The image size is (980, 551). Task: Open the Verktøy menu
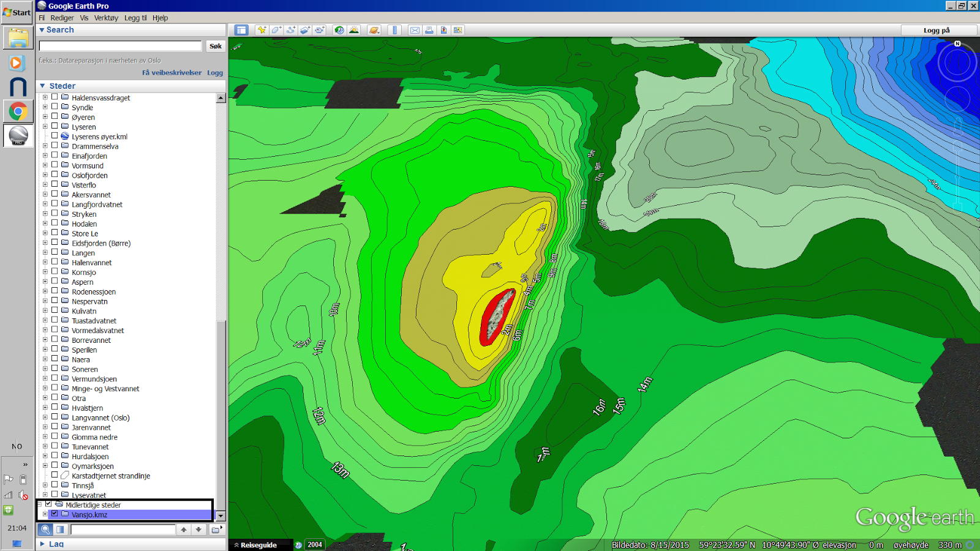pyautogui.click(x=106, y=18)
